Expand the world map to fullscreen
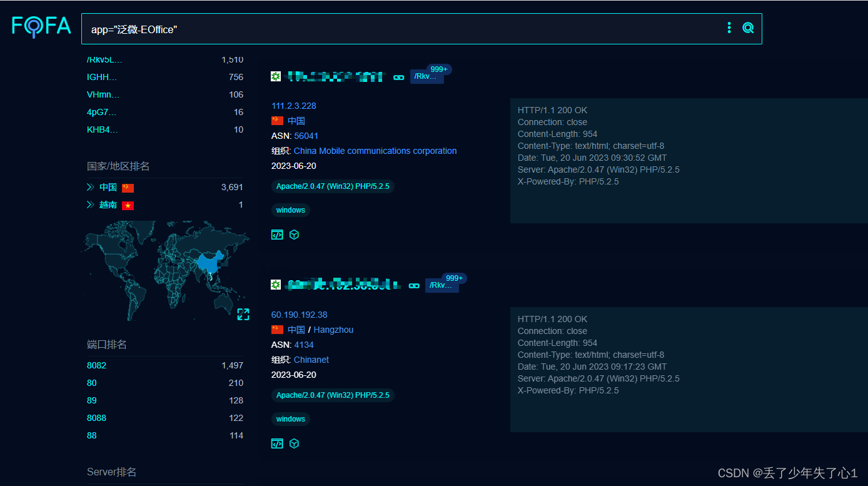This screenshot has width=868, height=486. pyautogui.click(x=243, y=314)
